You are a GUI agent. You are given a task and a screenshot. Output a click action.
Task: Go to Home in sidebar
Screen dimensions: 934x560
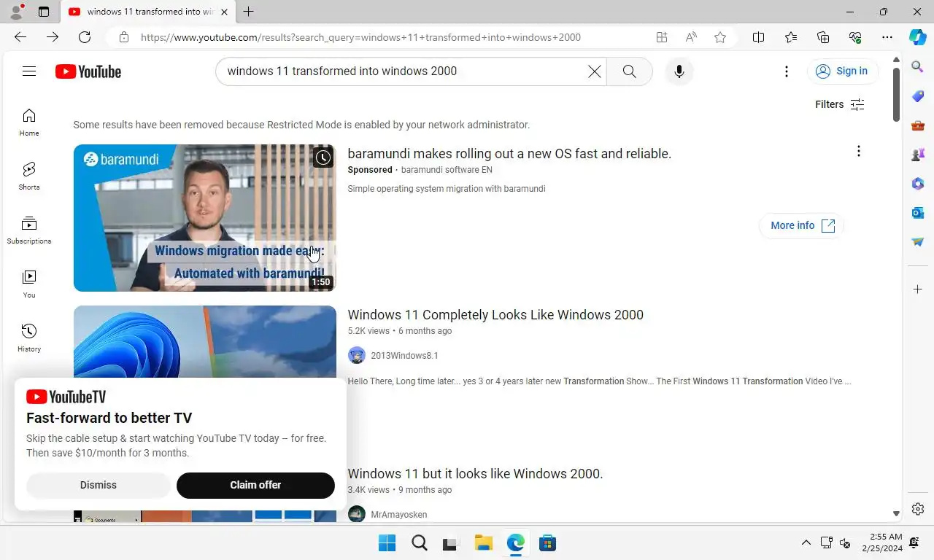pos(29,122)
